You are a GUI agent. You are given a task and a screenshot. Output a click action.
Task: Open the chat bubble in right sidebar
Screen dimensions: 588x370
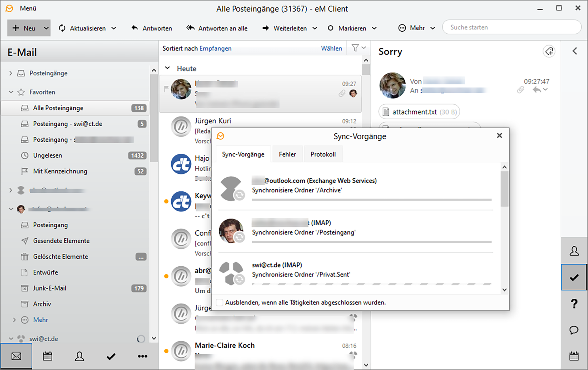[x=574, y=330]
